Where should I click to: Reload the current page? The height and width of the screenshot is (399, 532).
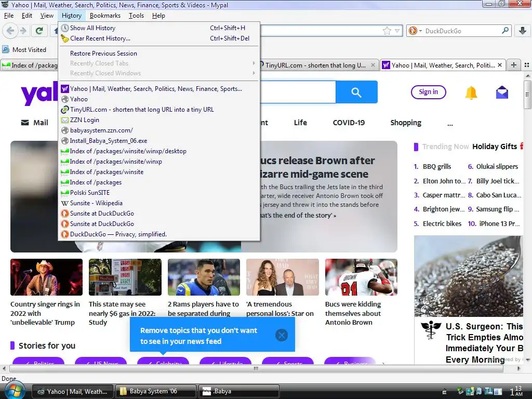[x=39, y=31]
